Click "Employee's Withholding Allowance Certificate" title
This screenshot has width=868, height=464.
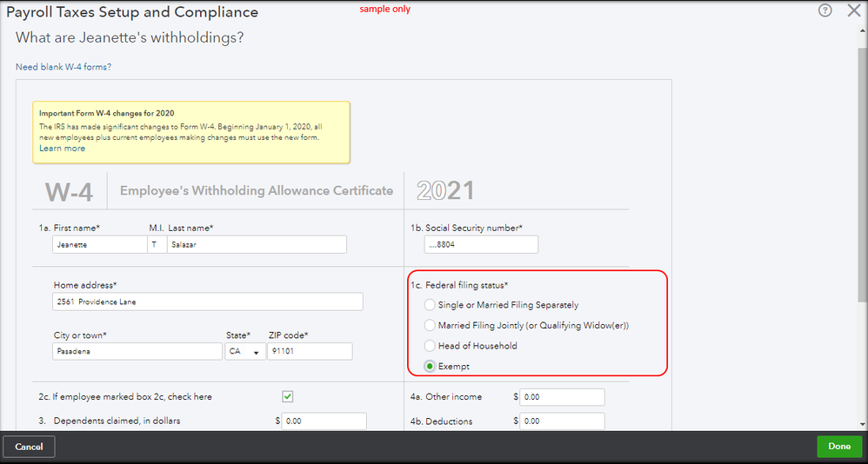(257, 191)
